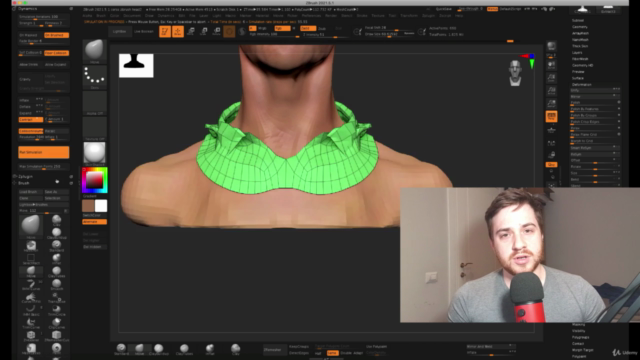Expand Subtool section in Tool palette
Viewport: 640px width, 360px height.
(x=578, y=20)
